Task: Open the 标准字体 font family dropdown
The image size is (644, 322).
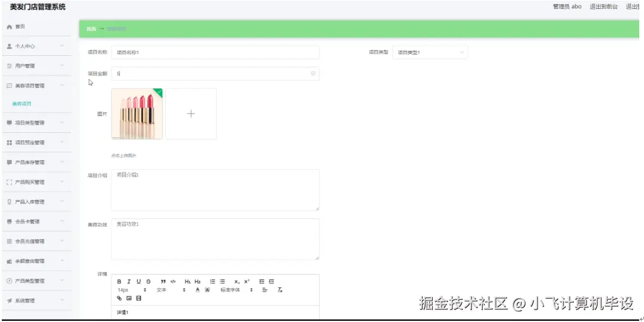Action: 236,290
